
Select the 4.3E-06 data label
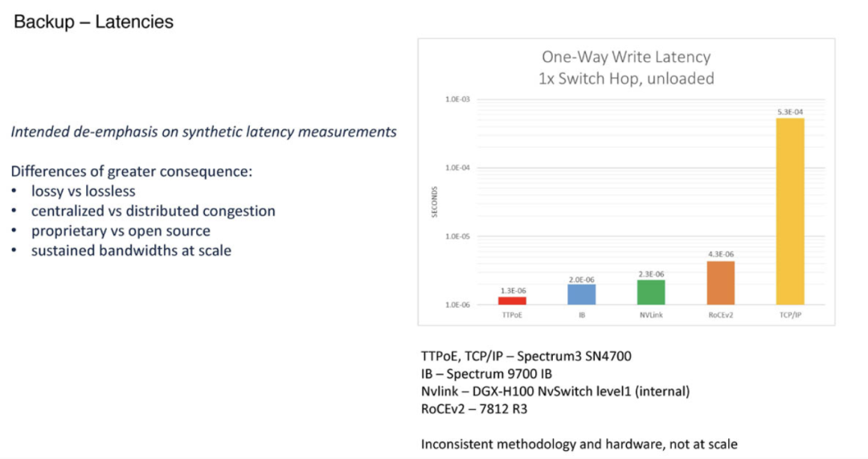(720, 254)
